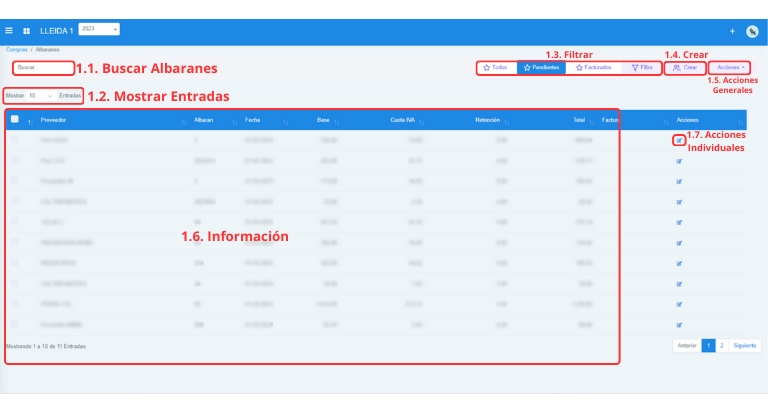Edit the third row's albarán

679,182
